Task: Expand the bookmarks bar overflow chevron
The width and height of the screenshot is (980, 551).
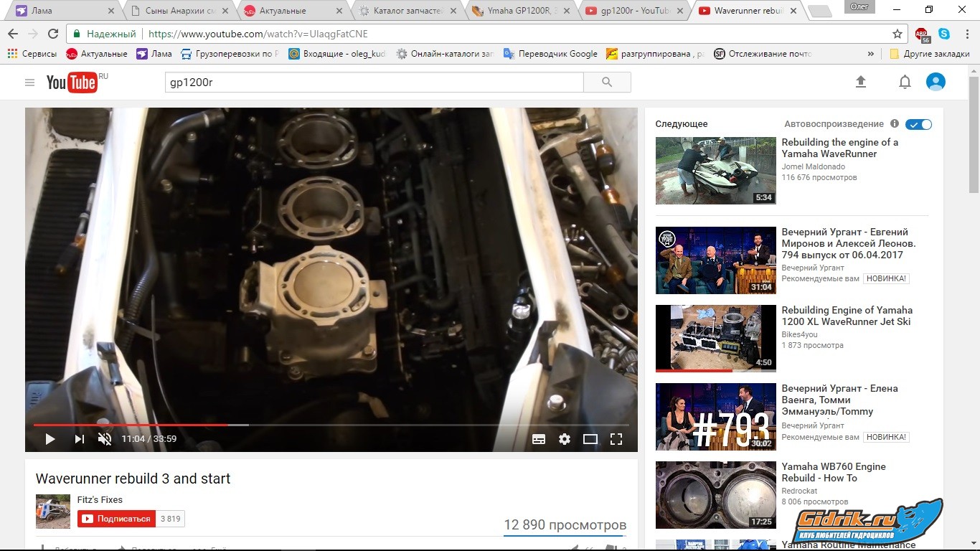Action: click(x=871, y=54)
